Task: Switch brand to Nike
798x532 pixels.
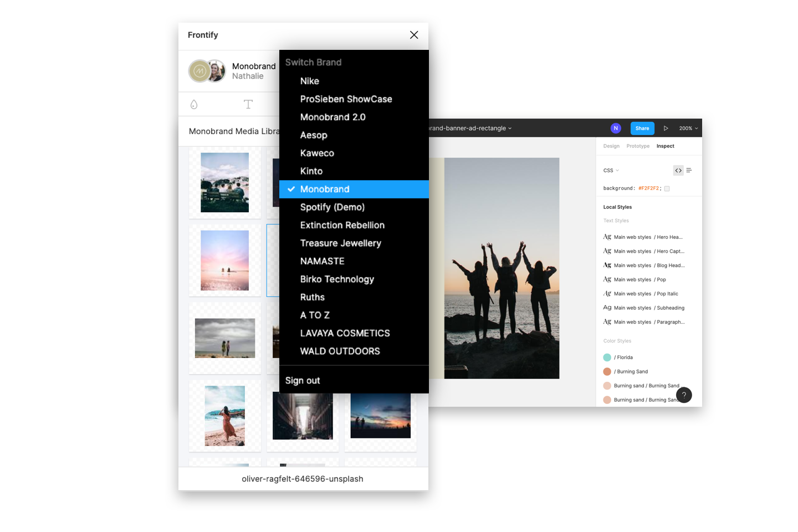Action: pyautogui.click(x=354, y=81)
